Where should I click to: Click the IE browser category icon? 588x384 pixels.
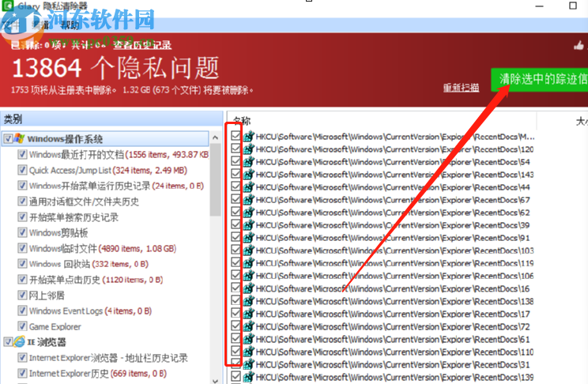coord(20,341)
